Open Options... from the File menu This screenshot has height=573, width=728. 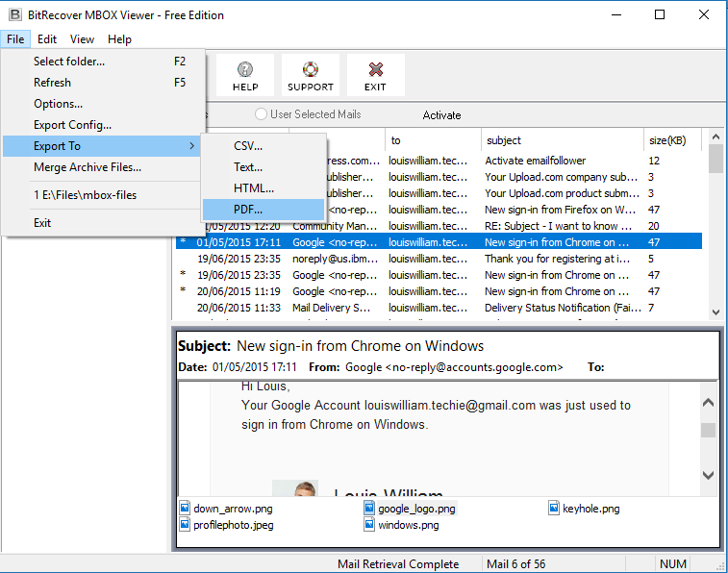[x=103, y=104]
